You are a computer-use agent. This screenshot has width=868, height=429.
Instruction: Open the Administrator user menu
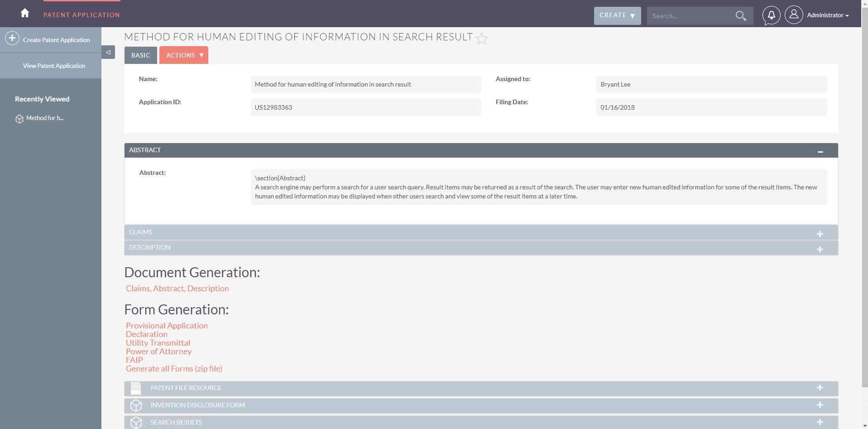click(827, 15)
